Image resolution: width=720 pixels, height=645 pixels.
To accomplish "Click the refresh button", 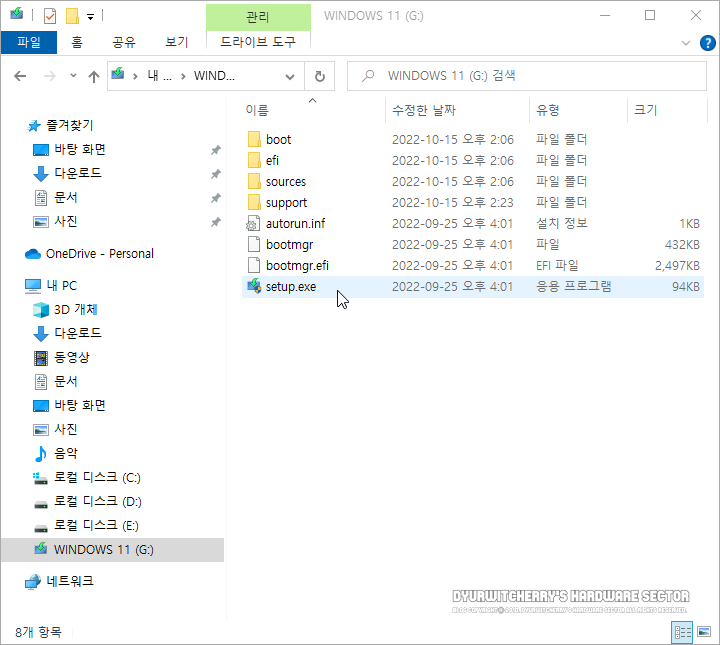I will [320, 76].
